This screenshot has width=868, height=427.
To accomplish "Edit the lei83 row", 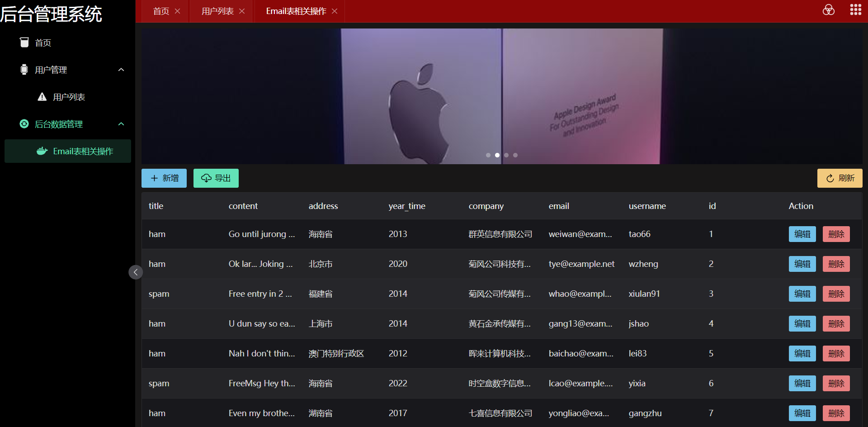I will click(802, 354).
